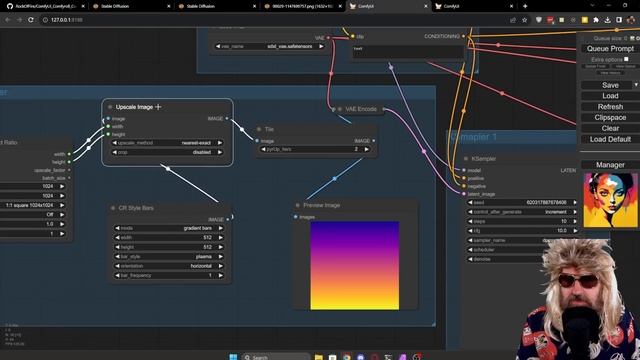Increase KSampler cfg with the right arrow
The width and height of the screenshot is (640, 360).
[x=575, y=231]
